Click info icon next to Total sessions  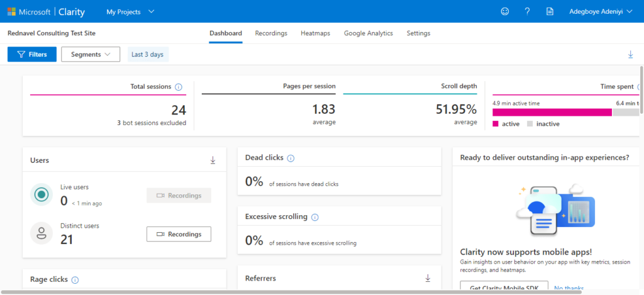pyautogui.click(x=178, y=87)
